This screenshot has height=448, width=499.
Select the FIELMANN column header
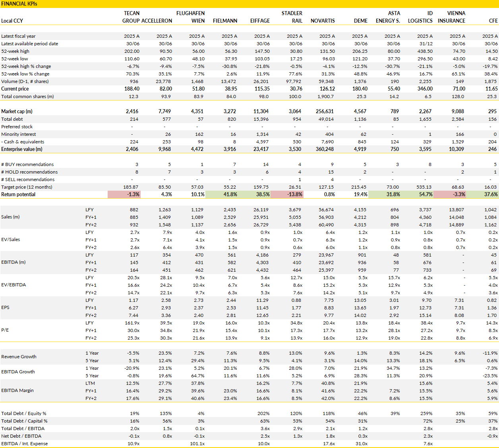click(225, 21)
